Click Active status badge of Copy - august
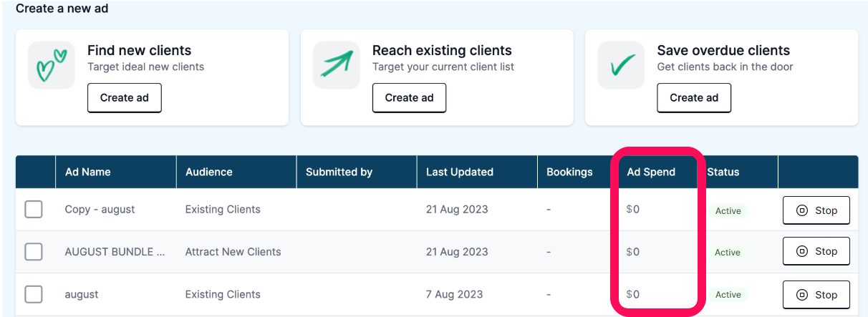868x317 pixels. [x=728, y=211]
